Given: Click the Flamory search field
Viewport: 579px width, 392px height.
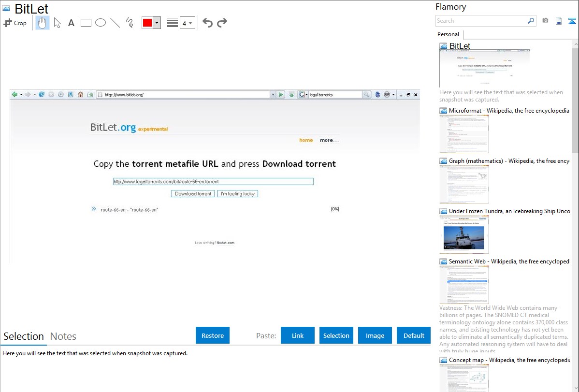Looking at the screenshot, I should (481, 21).
